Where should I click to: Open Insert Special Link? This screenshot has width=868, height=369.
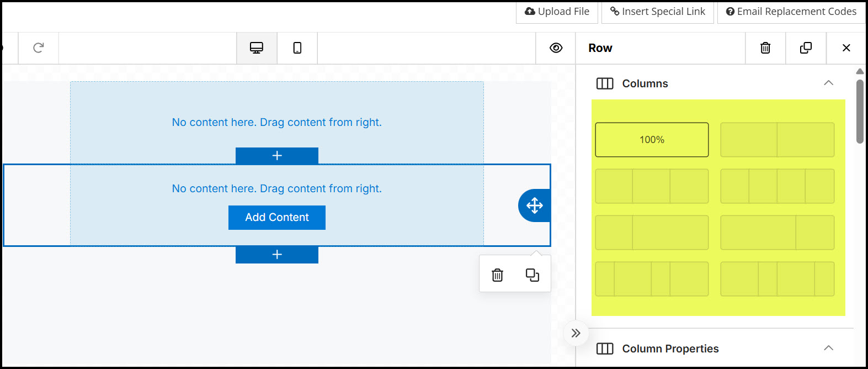(x=658, y=12)
